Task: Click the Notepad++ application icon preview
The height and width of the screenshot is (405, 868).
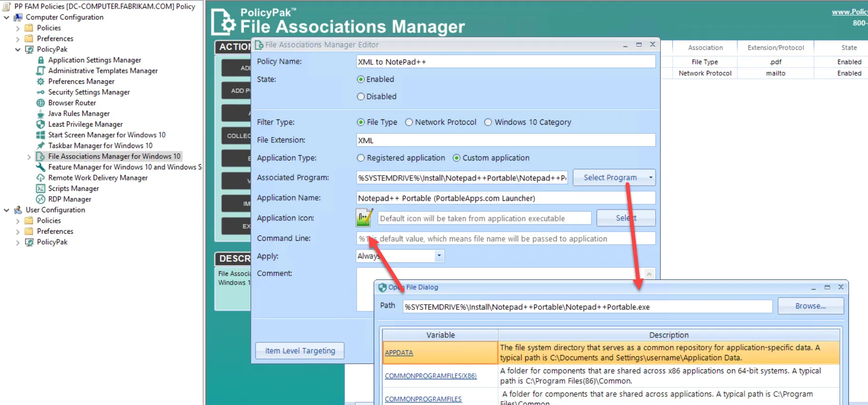Action: point(365,218)
